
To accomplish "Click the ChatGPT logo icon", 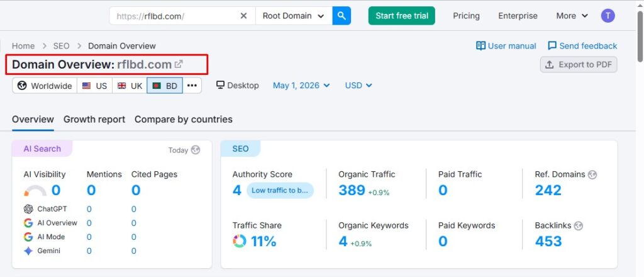I will click(x=28, y=209).
